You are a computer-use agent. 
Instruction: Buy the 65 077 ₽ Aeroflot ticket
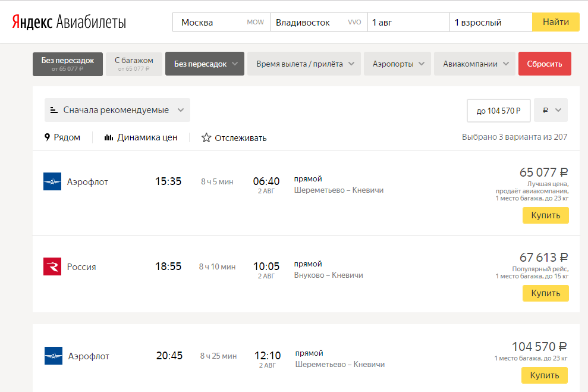[545, 215]
